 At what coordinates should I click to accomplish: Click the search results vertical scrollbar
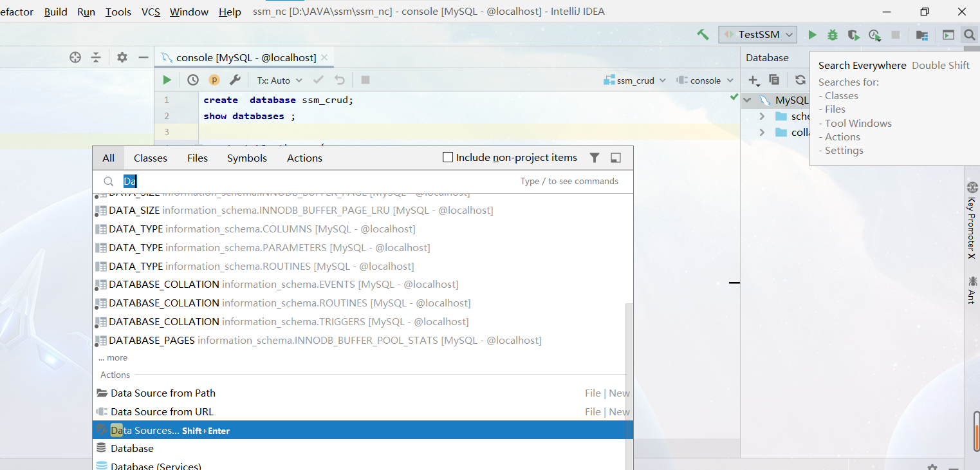pos(629,386)
